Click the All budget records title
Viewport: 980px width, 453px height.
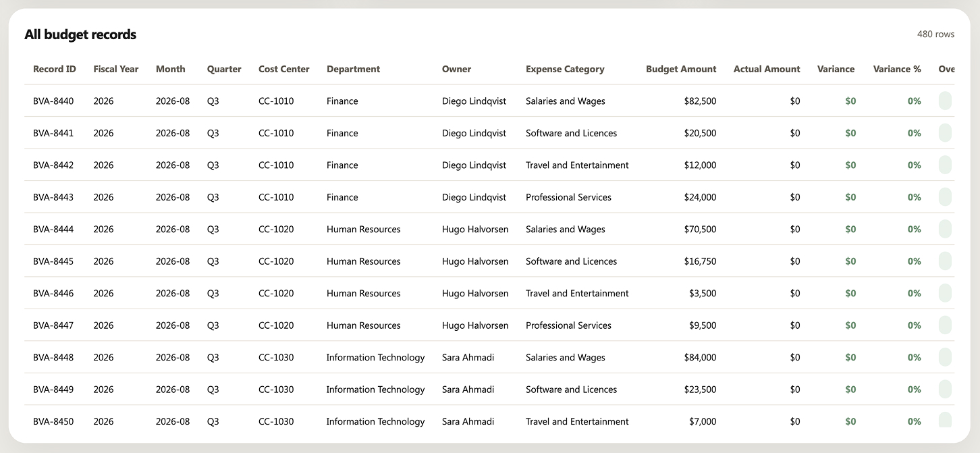tap(80, 34)
